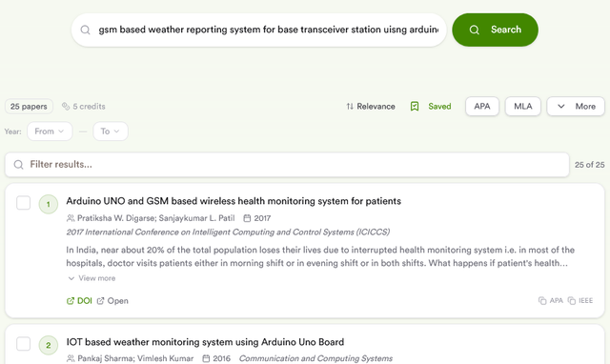Sort results by Relevance
The width and height of the screenshot is (610, 364).
pyautogui.click(x=371, y=106)
